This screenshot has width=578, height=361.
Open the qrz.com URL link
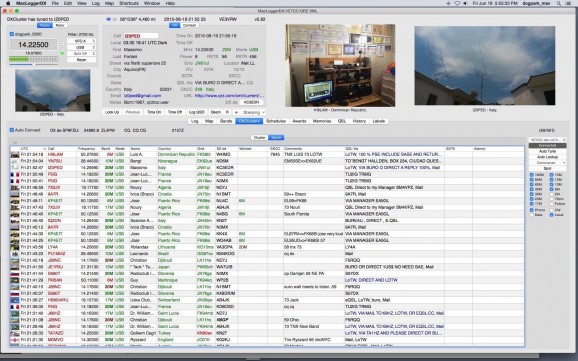click(229, 96)
